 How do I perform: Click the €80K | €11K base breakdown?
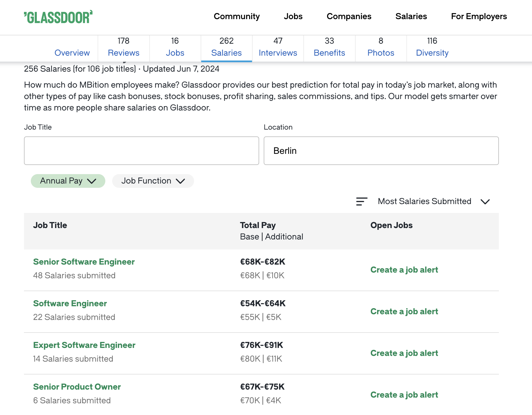[x=261, y=359]
